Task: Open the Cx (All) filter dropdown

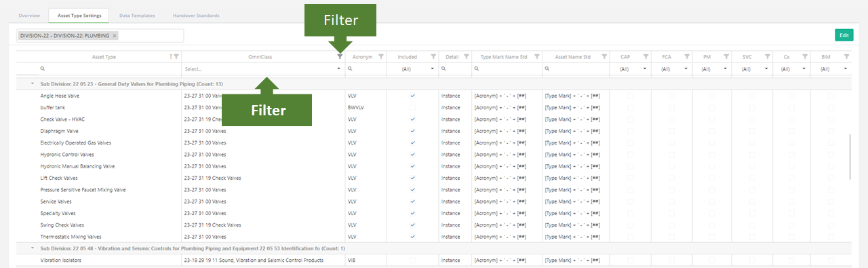Action: click(791, 69)
